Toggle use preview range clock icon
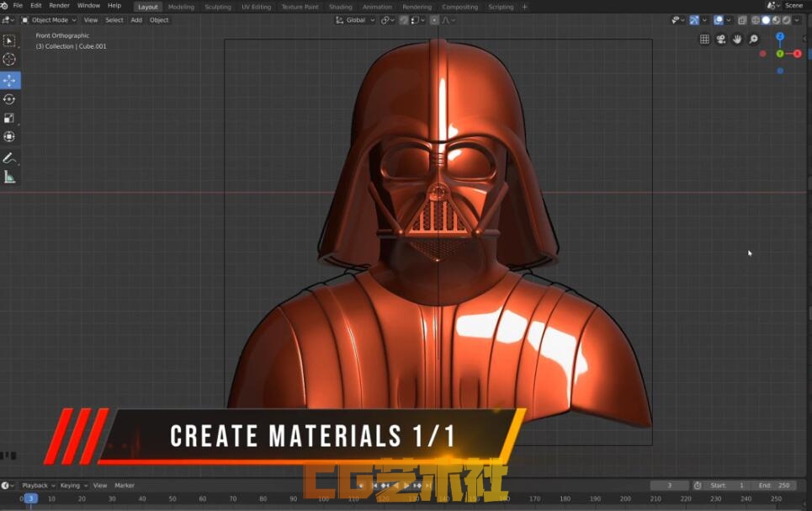This screenshot has width=812, height=511. (698, 486)
